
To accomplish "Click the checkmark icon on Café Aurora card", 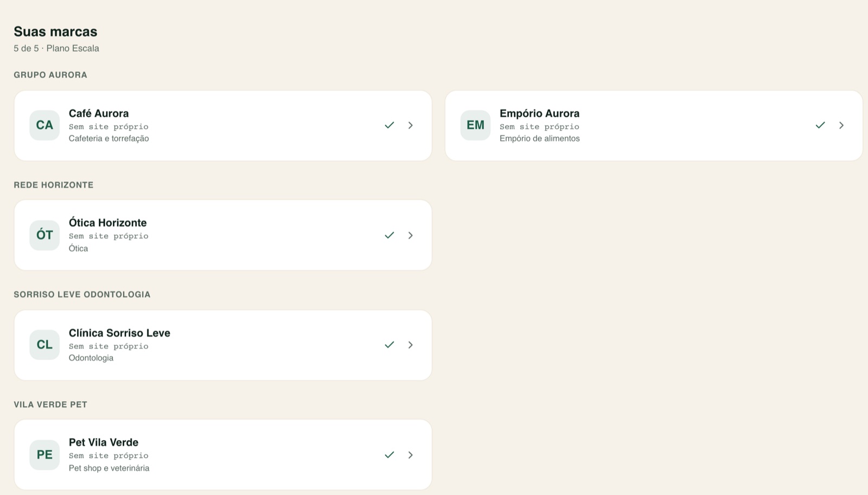I will pos(389,125).
